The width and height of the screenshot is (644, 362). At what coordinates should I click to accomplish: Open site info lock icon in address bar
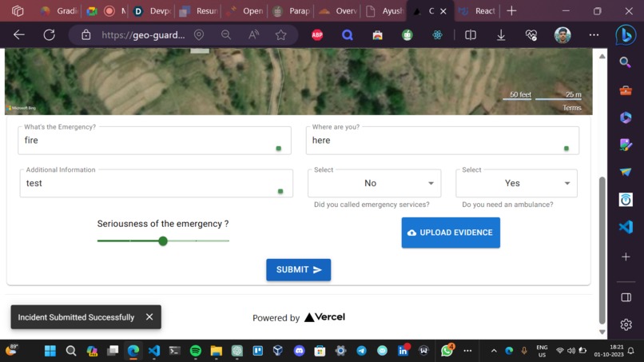85,35
